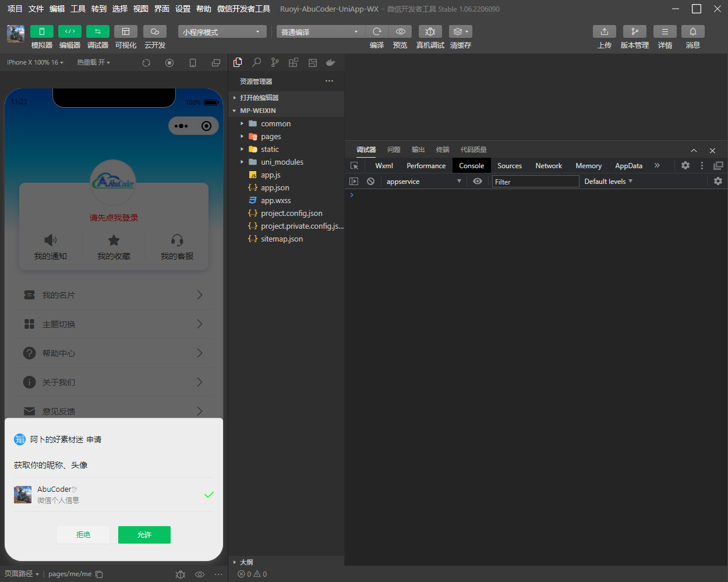Open the Sources devtools tab
Image resolution: width=728 pixels, height=582 pixels.
[x=510, y=165]
